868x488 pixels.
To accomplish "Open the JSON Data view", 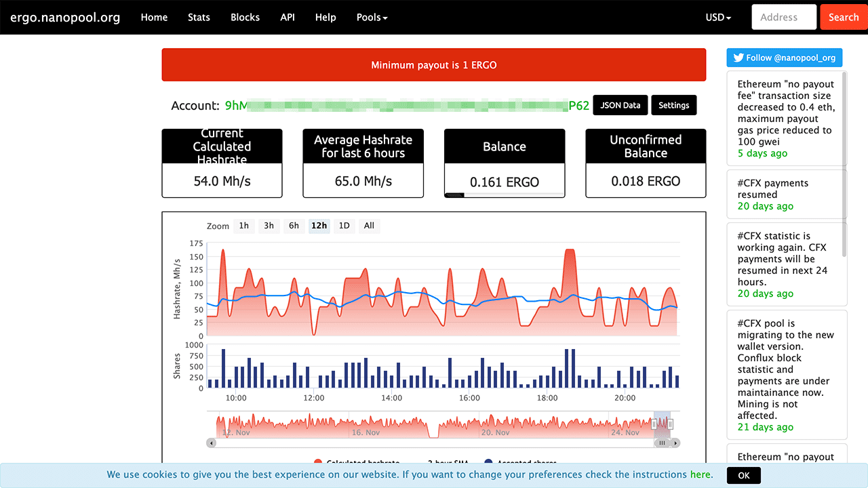I will [620, 105].
